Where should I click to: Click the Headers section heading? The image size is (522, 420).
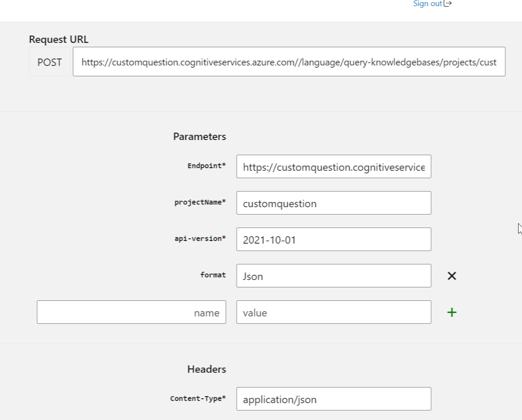pyautogui.click(x=206, y=369)
